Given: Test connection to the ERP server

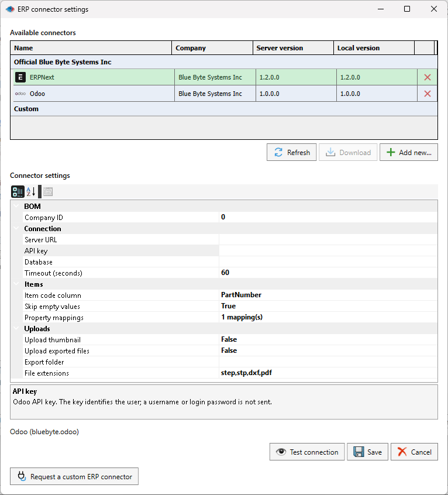Looking at the screenshot, I should (x=307, y=452).
